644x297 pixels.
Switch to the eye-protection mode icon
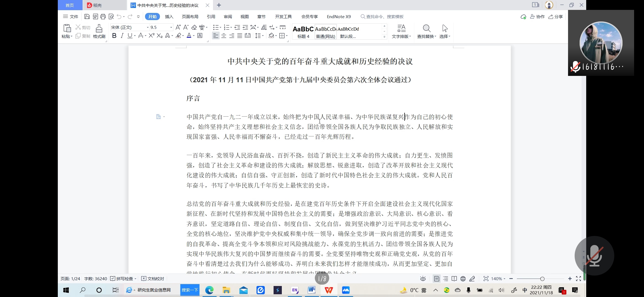pyautogui.click(x=423, y=279)
